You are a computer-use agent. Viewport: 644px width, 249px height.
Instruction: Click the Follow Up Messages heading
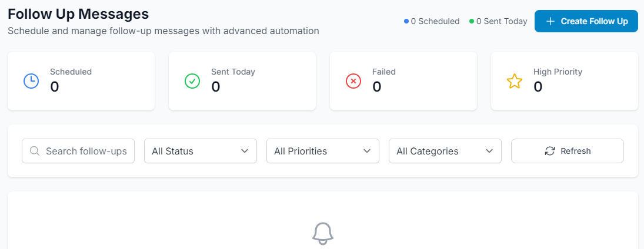pyautogui.click(x=78, y=14)
